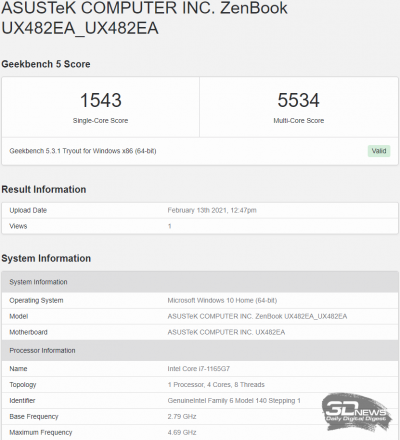Select the Views count value 1
The width and height of the screenshot is (400, 440).
click(x=170, y=226)
